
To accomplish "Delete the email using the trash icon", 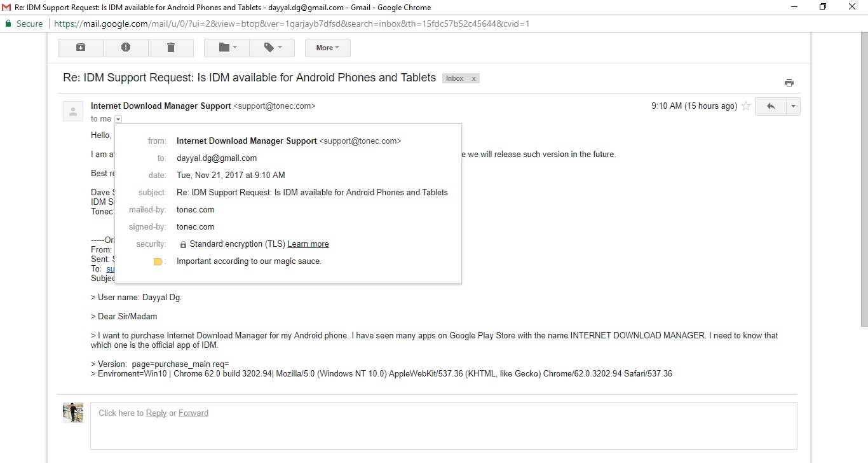I will (x=171, y=48).
